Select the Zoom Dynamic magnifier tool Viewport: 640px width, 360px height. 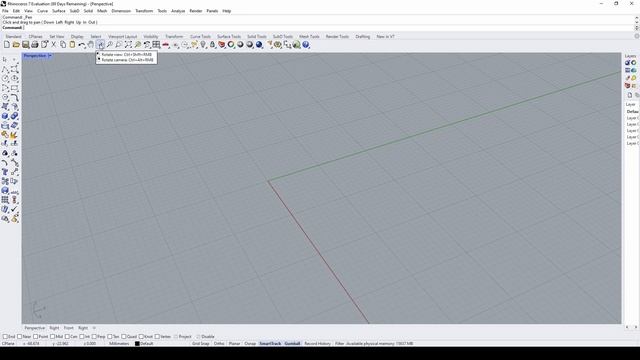[109, 45]
